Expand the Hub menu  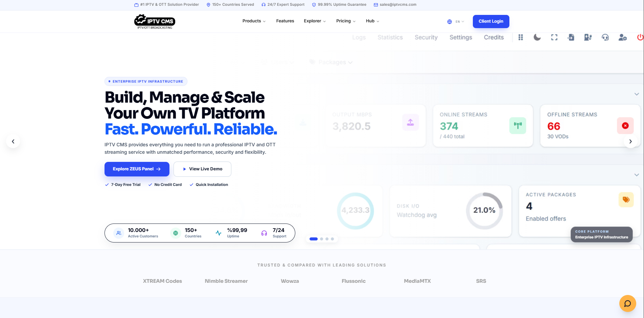(372, 21)
